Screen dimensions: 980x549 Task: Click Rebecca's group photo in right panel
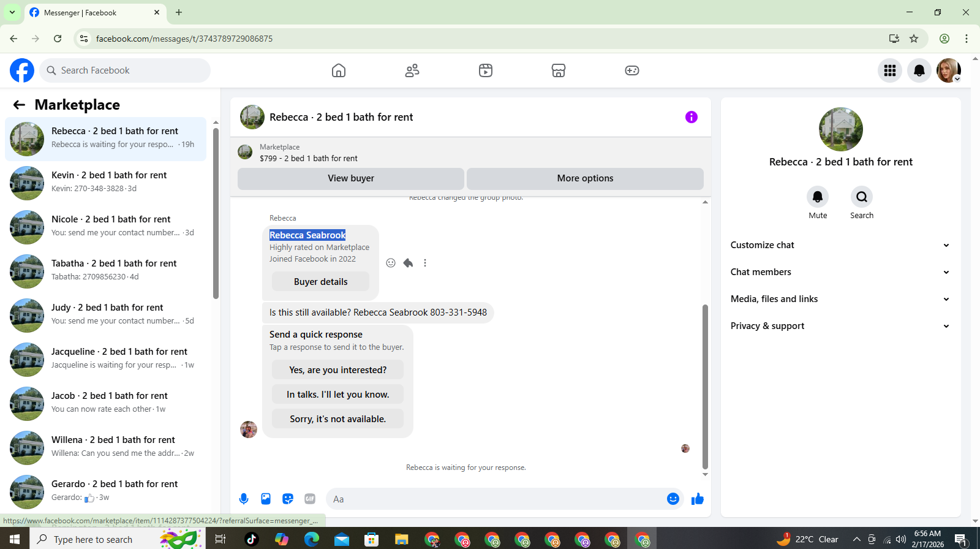[x=841, y=129]
